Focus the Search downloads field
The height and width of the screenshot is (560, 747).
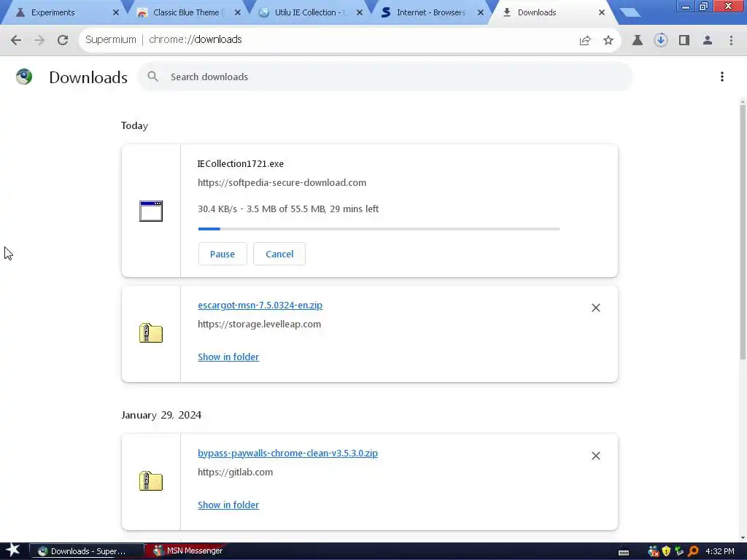click(385, 77)
